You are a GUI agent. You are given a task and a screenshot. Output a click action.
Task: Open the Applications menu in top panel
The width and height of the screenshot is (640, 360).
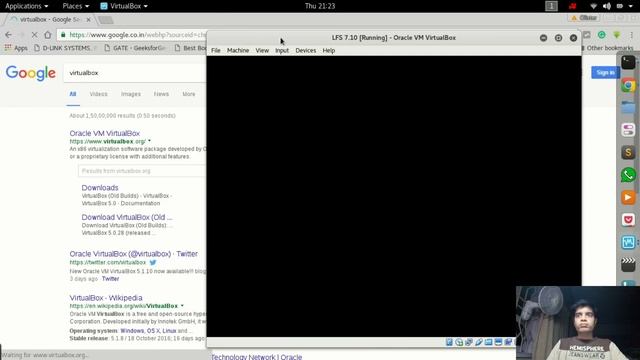[27, 6]
